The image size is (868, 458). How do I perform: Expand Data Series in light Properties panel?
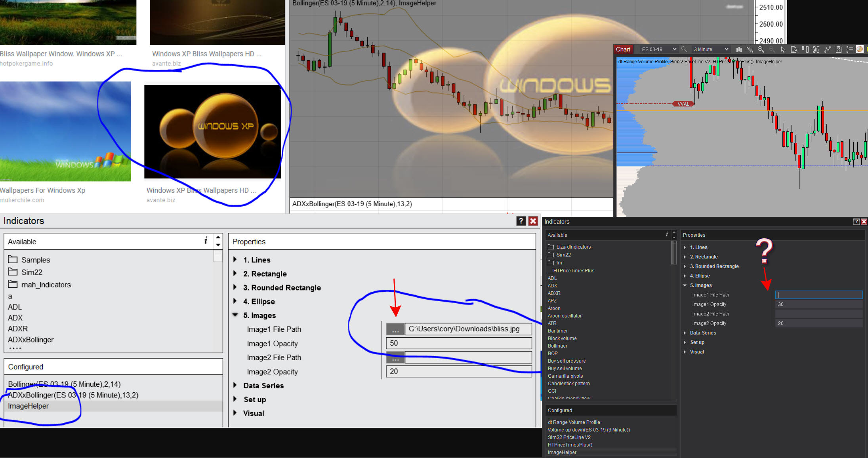click(235, 385)
